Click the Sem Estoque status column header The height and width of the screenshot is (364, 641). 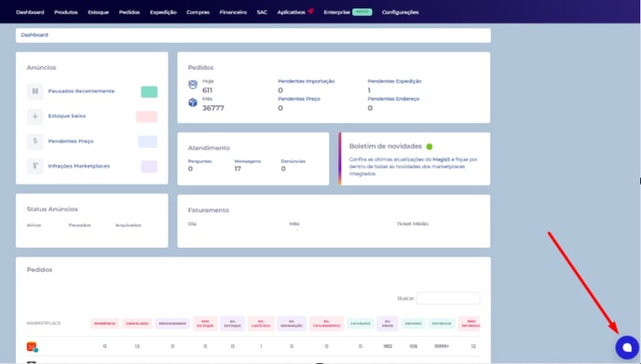(205, 324)
